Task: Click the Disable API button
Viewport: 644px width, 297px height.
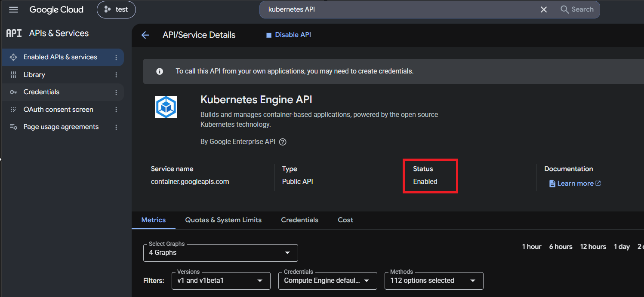Action: pos(289,35)
